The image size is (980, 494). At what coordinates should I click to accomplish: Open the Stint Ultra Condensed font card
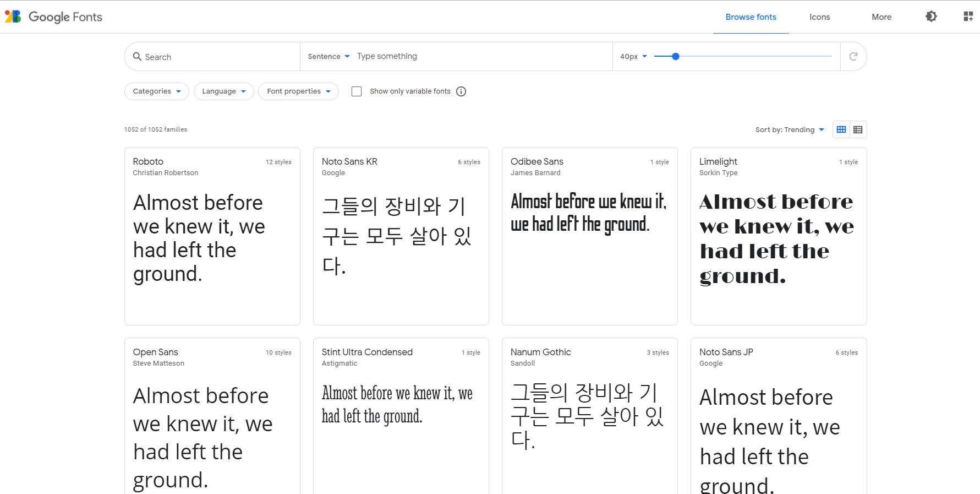pos(401,416)
